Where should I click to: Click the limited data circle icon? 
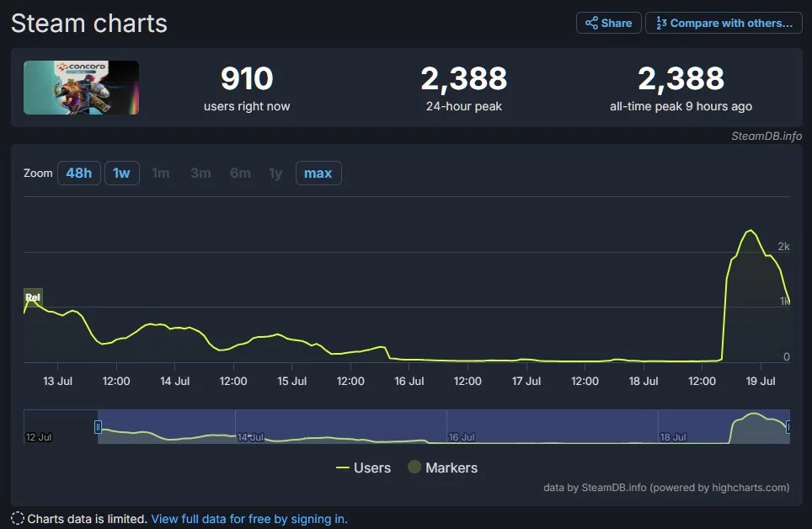[18, 518]
